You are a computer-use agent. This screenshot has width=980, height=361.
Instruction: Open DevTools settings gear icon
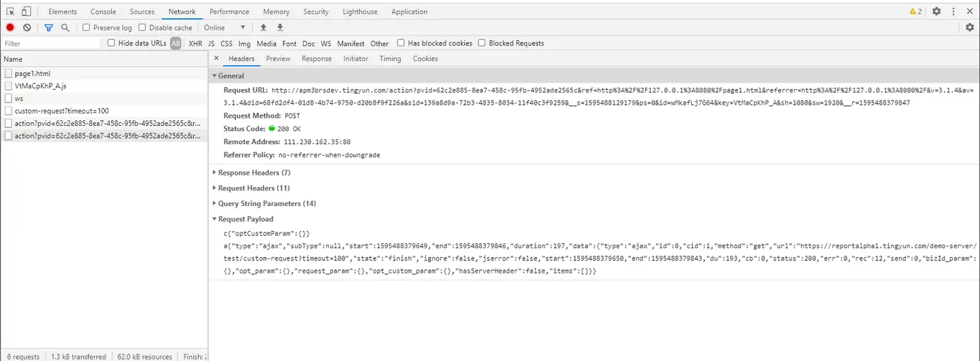[936, 12]
